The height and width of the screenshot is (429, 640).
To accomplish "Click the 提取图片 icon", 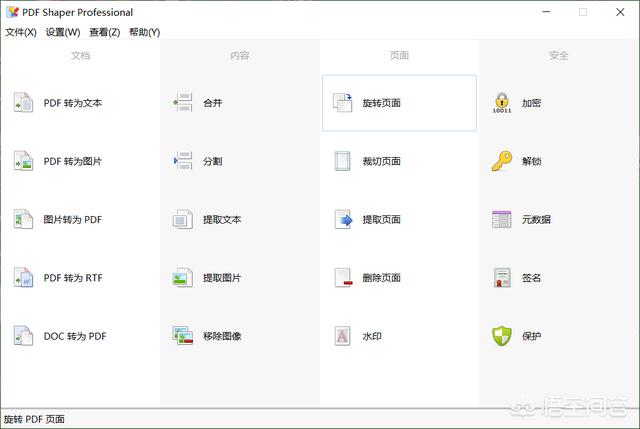I will [182, 278].
